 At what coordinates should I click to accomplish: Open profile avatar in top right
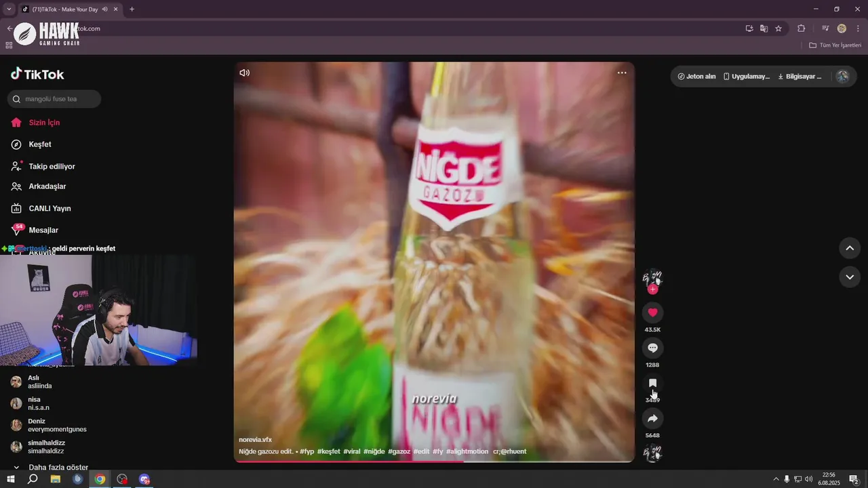point(842,77)
